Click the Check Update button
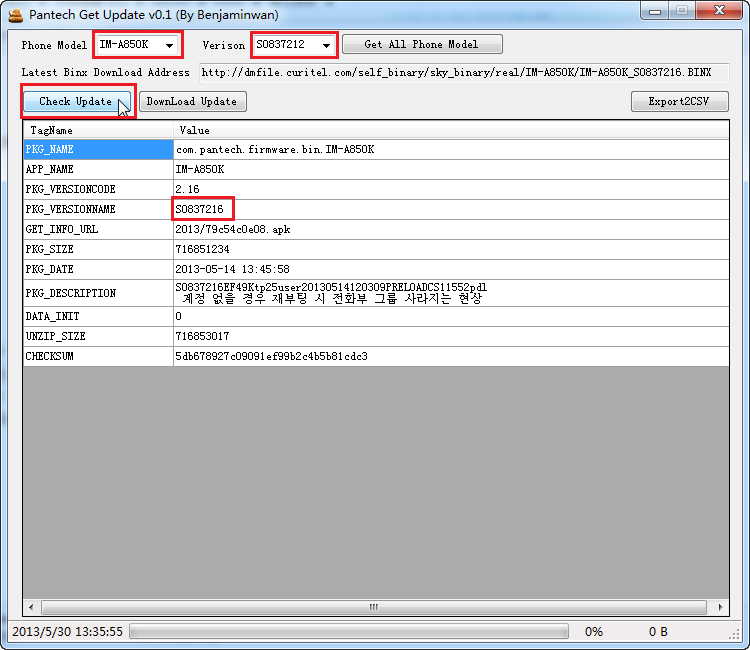750x650 pixels. (x=77, y=101)
